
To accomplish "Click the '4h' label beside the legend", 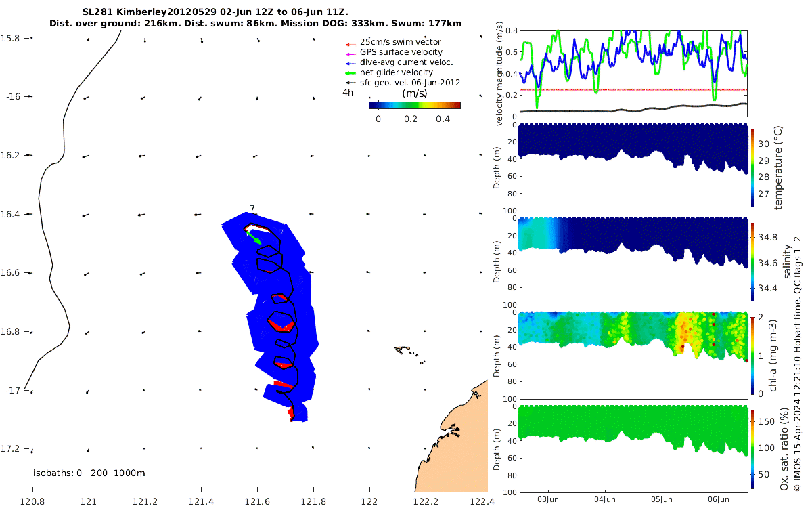I will (x=348, y=92).
